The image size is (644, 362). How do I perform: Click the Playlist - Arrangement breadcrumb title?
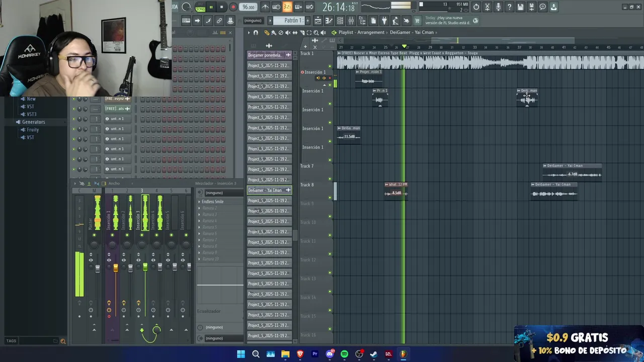[x=361, y=33]
